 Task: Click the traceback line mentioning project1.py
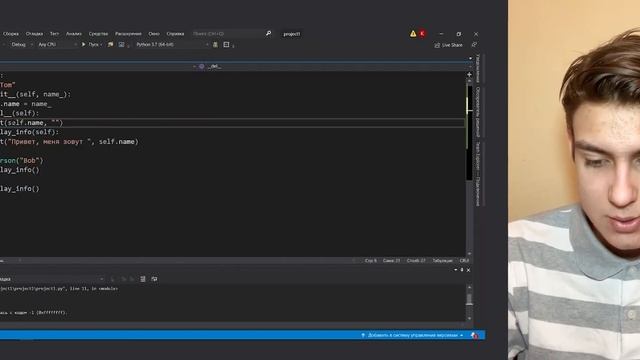click(59, 289)
